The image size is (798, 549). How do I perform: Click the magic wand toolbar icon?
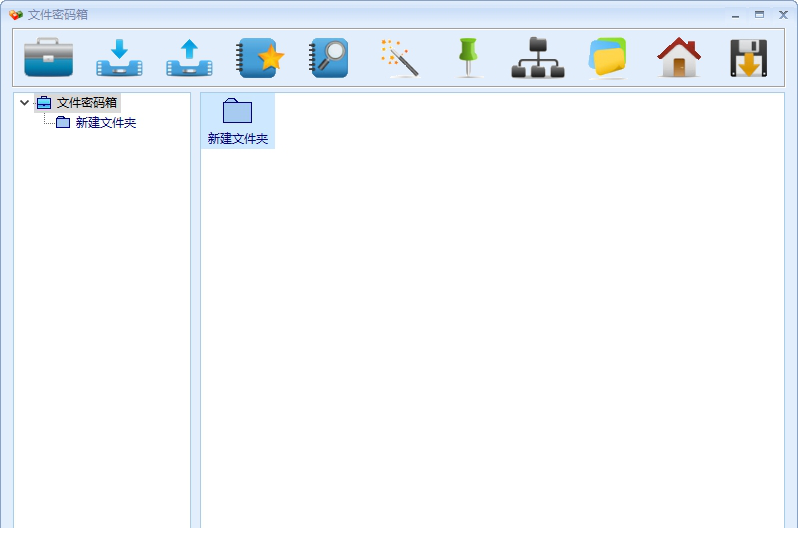click(x=400, y=57)
